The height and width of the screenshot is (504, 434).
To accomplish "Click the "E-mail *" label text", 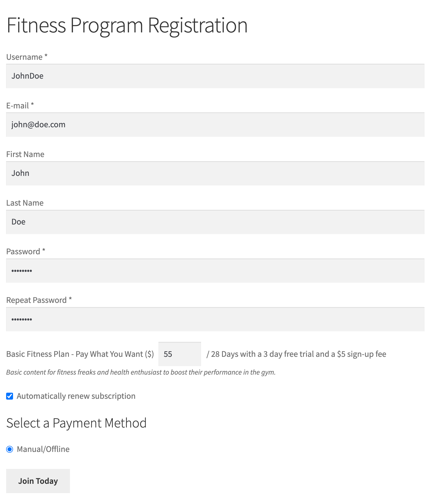I will pos(20,106).
